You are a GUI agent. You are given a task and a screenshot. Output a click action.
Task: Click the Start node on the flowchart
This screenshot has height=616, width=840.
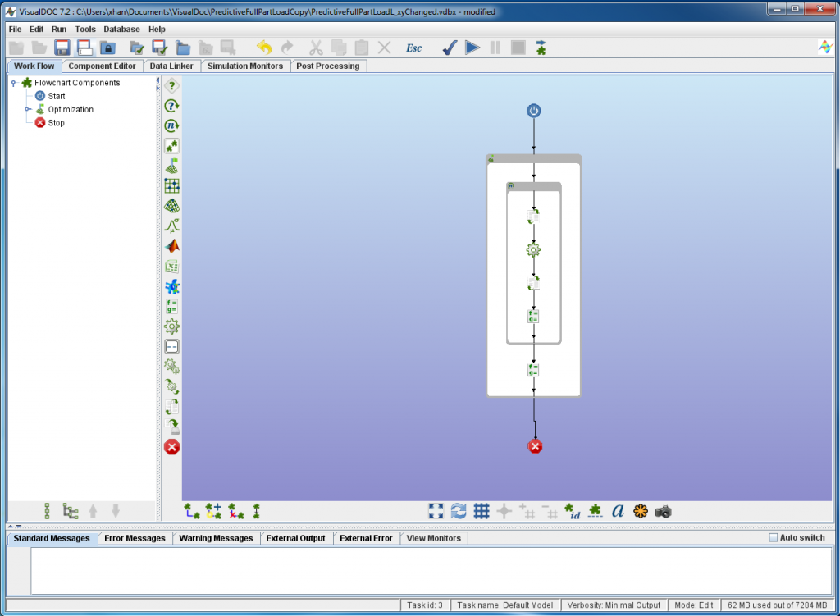(x=533, y=111)
